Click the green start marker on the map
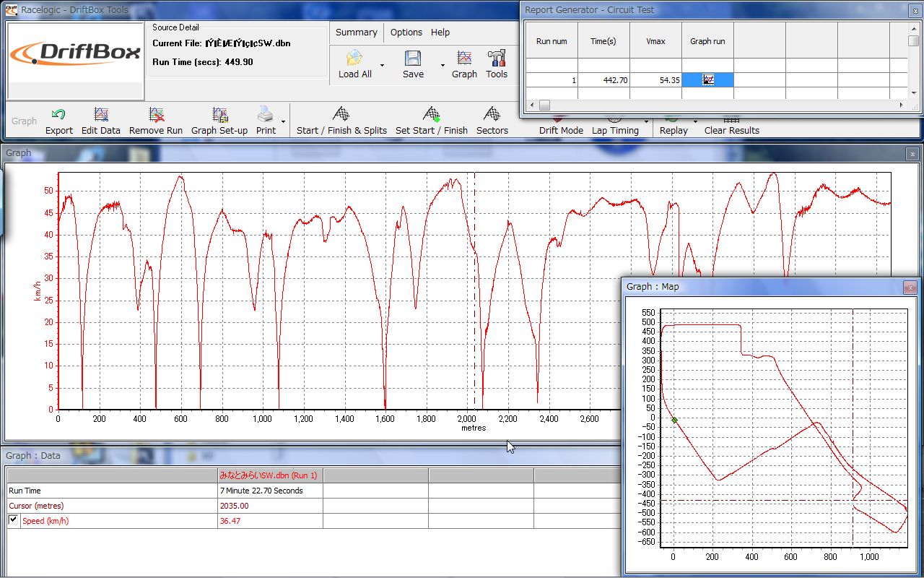 (674, 420)
